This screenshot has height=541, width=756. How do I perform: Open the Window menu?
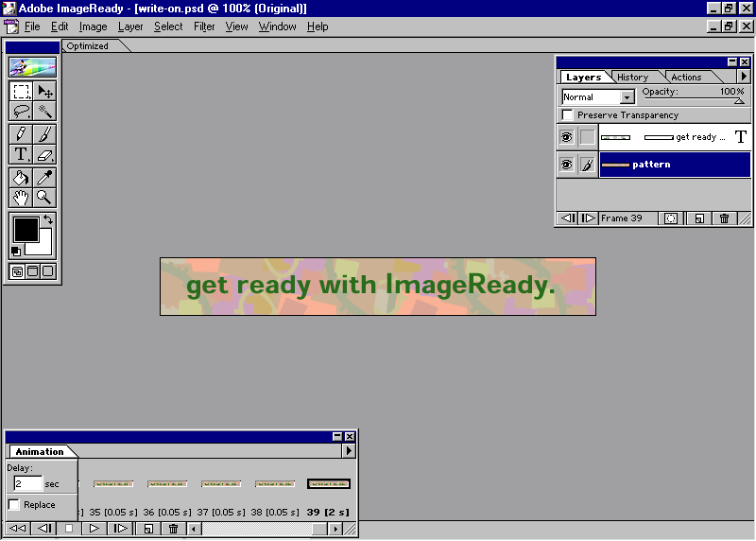(277, 26)
